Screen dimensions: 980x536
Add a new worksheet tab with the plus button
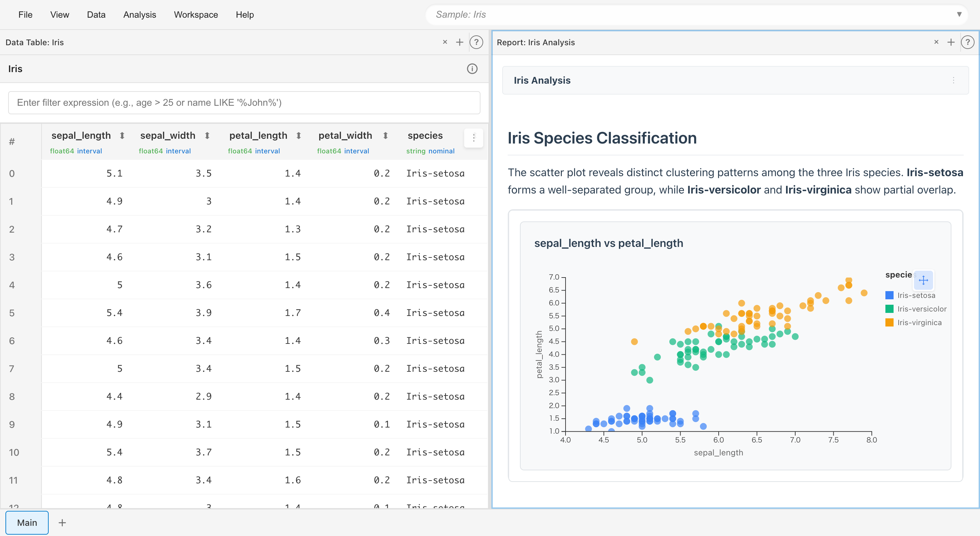point(62,522)
